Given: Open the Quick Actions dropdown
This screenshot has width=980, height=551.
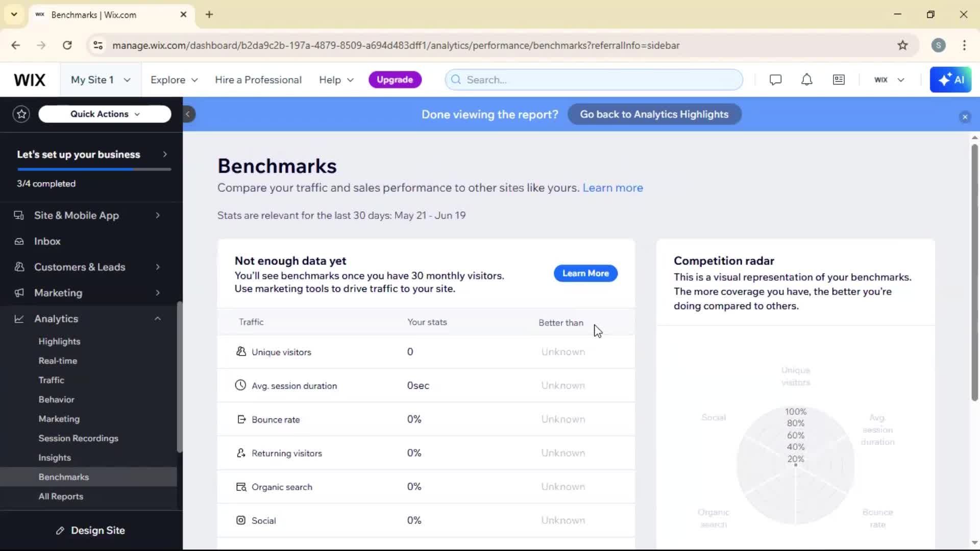Looking at the screenshot, I should 105,114.
